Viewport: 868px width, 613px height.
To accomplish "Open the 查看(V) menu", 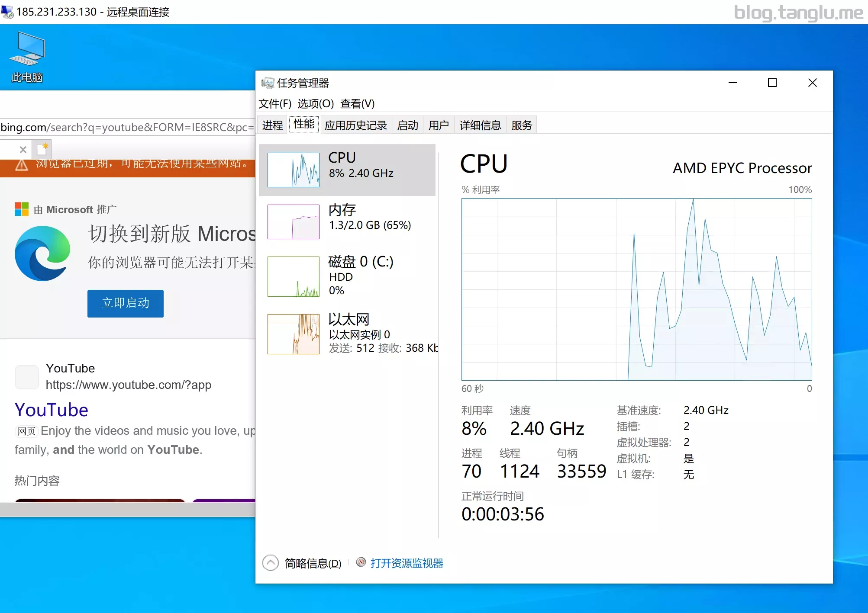I will pyautogui.click(x=357, y=104).
